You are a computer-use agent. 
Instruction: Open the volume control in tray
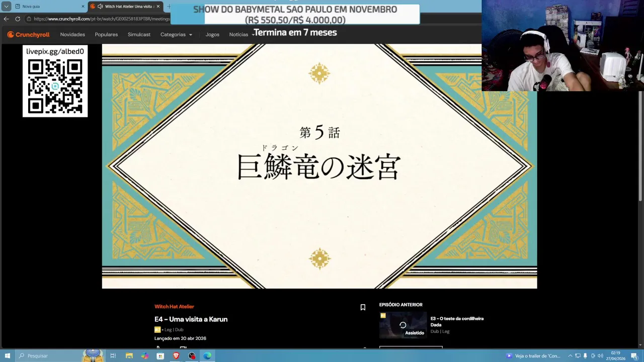pyautogui.click(x=600, y=355)
